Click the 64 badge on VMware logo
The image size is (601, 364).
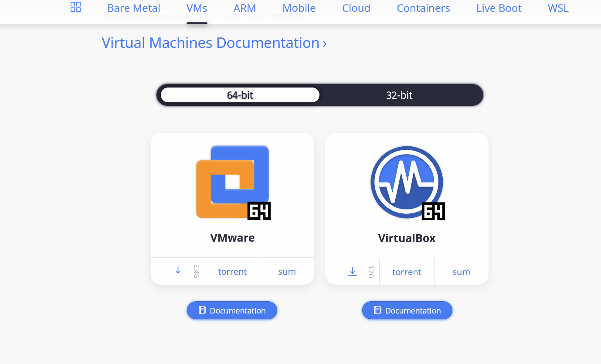point(259,211)
